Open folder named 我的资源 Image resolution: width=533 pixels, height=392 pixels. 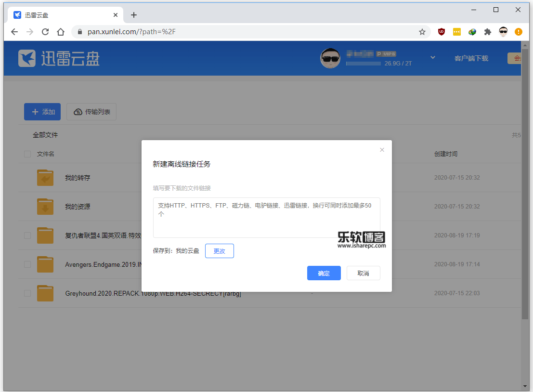tap(78, 207)
